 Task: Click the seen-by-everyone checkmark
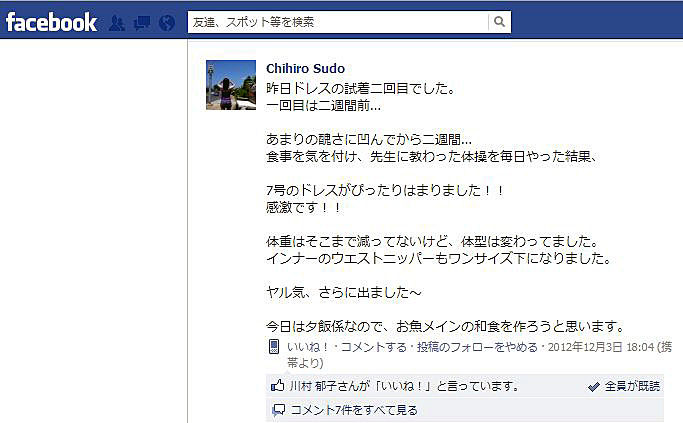click(x=593, y=386)
